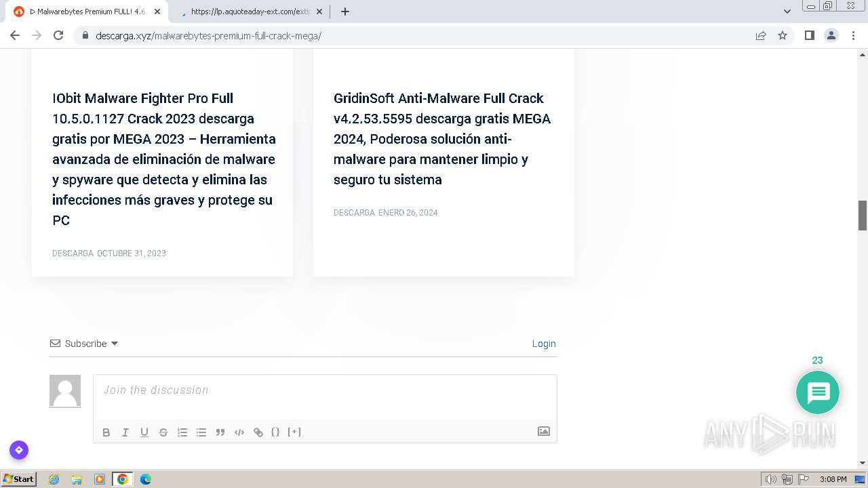868x488 pixels.
Task: Open DESCARGA category under GridinSoft post
Action: [x=354, y=213]
